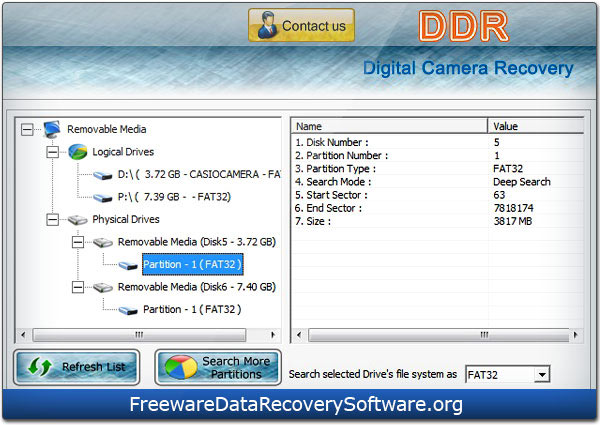Click the Refresh List button
The image size is (600, 425).
77,367
